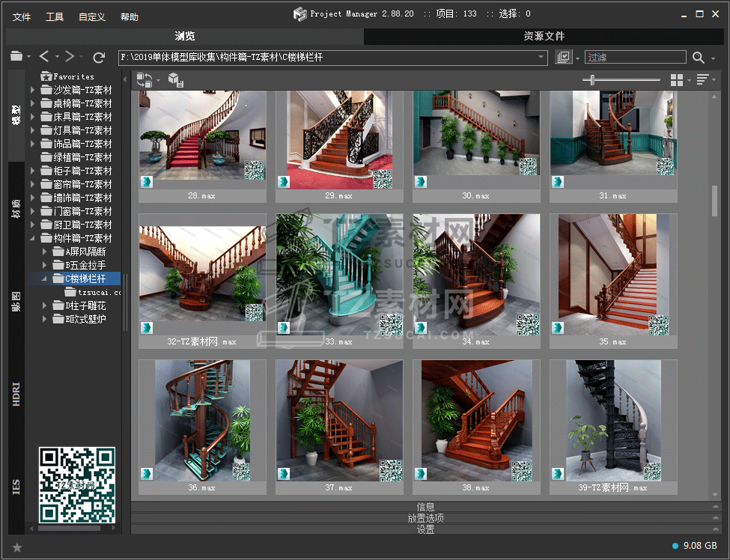This screenshot has height=560, width=730.
Task: Select the HDRI side tab
Action: pyautogui.click(x=16, y=394)
